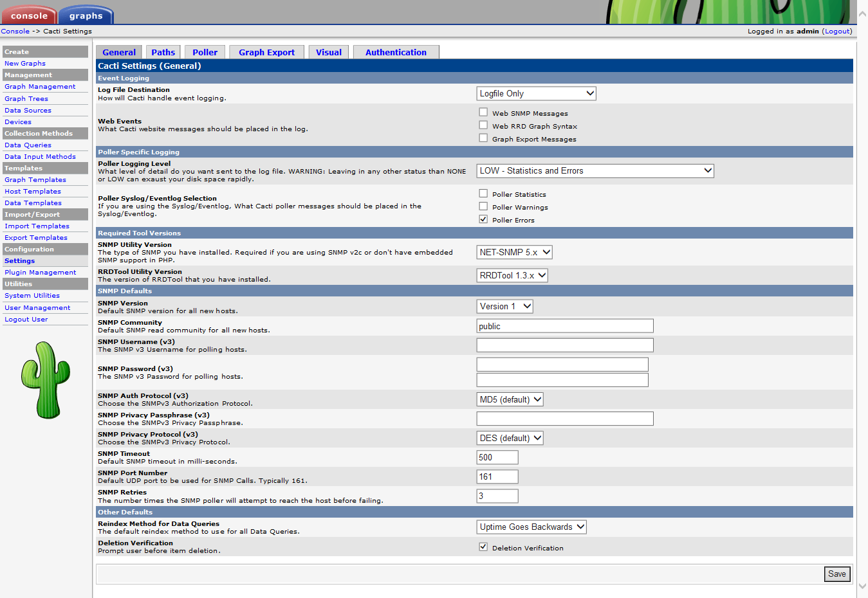868x598 pixels.
Task: Open the SNMP Auth Protocol dropdown
Action: pyautogui.click(x=510, y=399)
